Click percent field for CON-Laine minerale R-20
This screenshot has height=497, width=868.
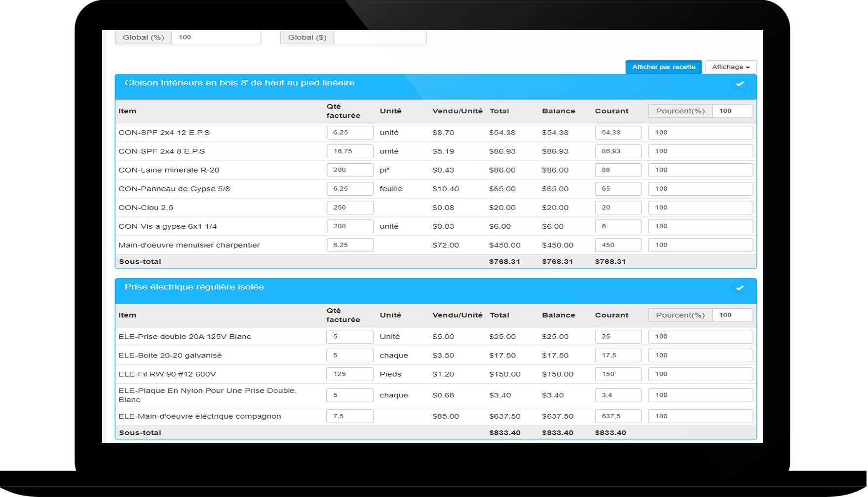click(700, 170)
